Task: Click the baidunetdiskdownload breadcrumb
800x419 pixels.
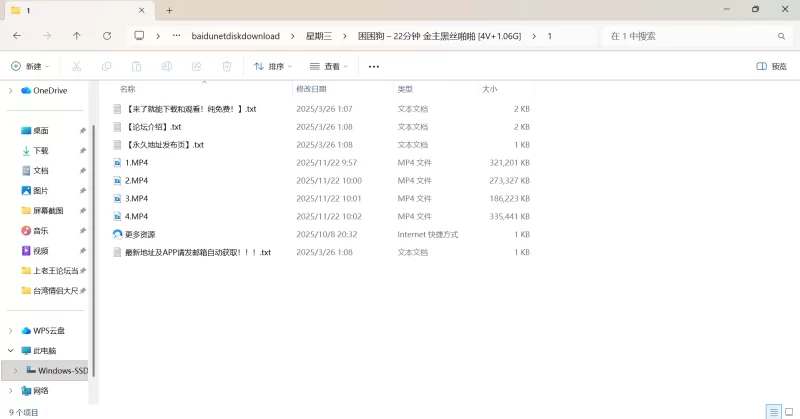Action: [x=235, y=36]
